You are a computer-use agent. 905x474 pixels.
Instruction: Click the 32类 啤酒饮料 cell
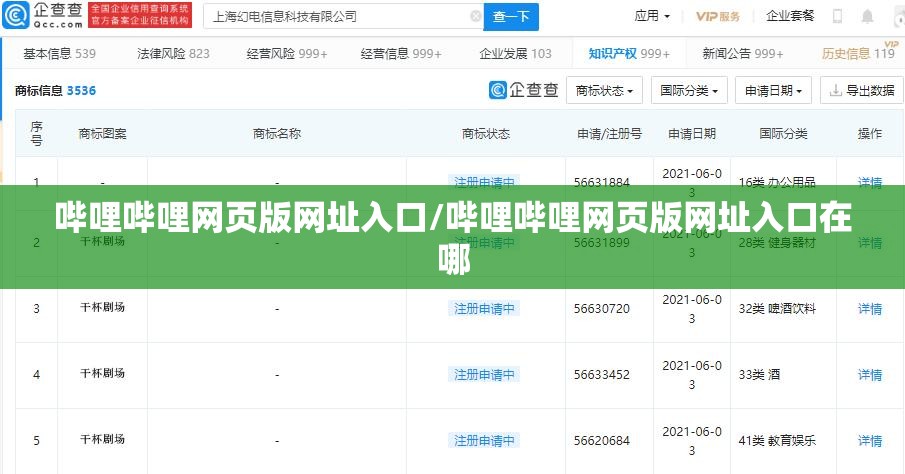[x=777, y=309]
